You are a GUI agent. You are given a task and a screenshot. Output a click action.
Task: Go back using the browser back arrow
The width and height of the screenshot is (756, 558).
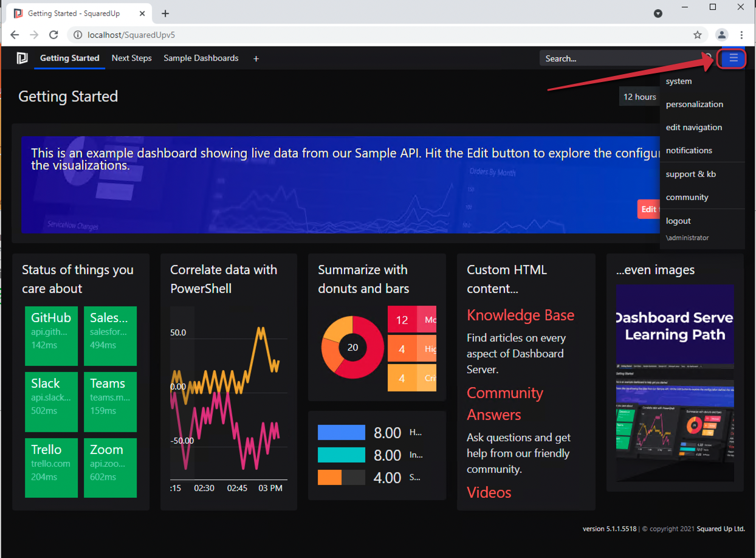(15, 35)
